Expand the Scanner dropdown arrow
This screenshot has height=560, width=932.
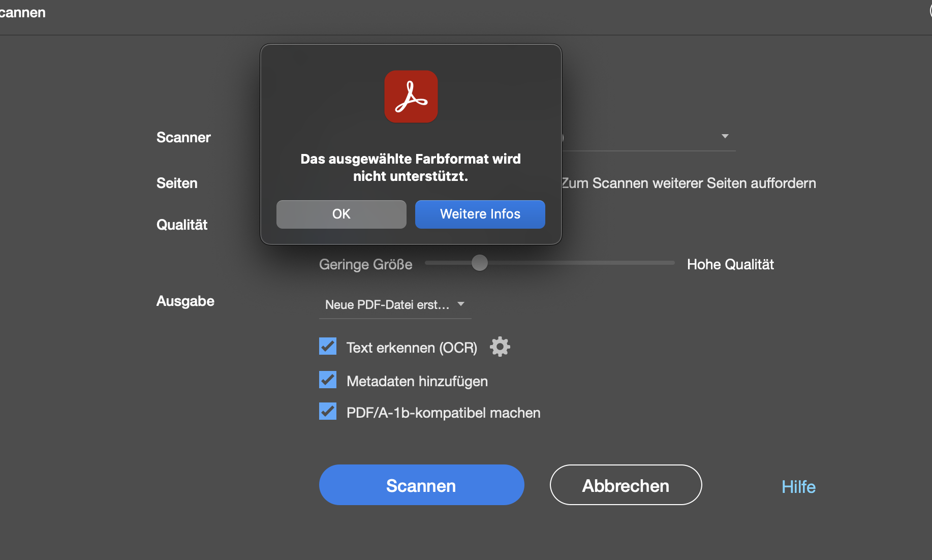725,136
